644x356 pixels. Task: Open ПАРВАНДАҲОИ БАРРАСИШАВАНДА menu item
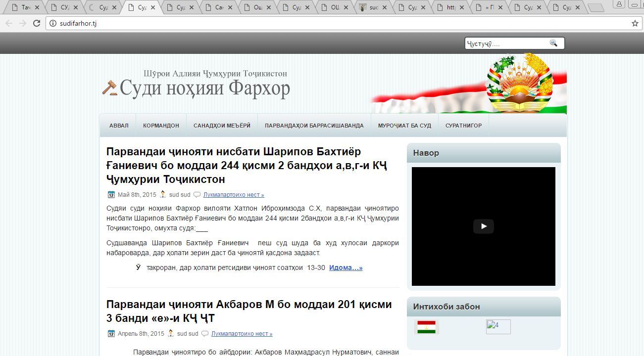[314, 126]
